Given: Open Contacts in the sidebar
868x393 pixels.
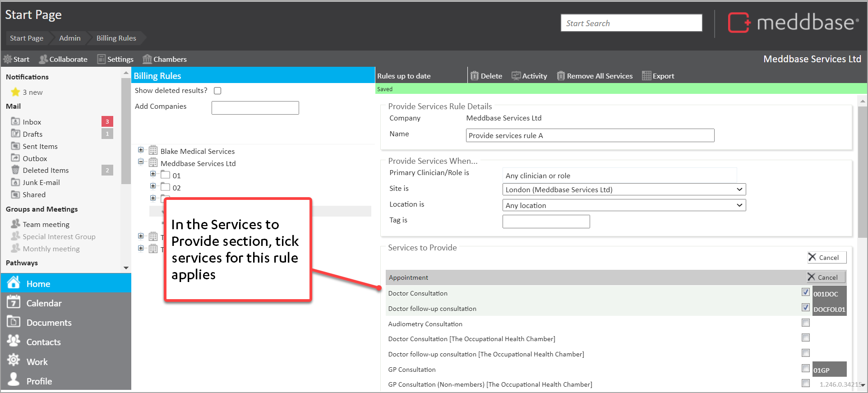Looking at the screenshot, I should [43, 342].
